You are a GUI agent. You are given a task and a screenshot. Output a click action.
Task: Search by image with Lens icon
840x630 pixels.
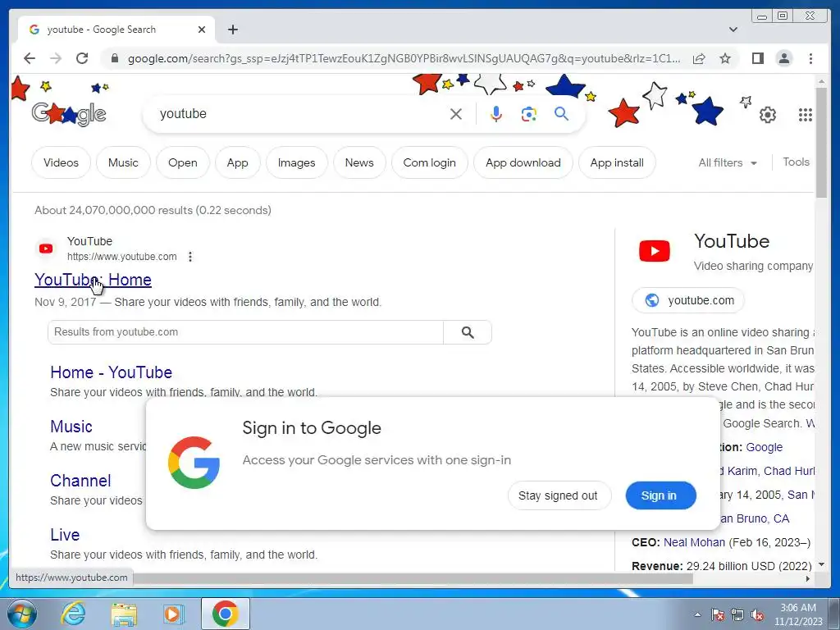click(529, 113)
